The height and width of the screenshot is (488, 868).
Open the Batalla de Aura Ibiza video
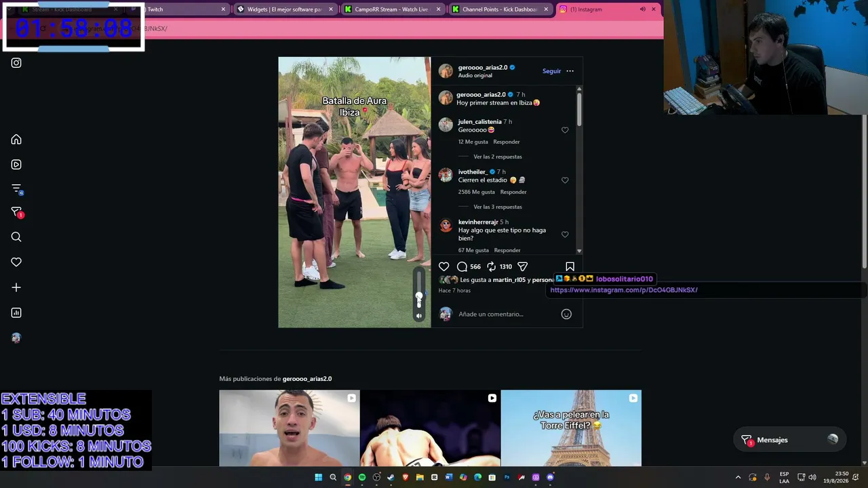pos(354,192)
